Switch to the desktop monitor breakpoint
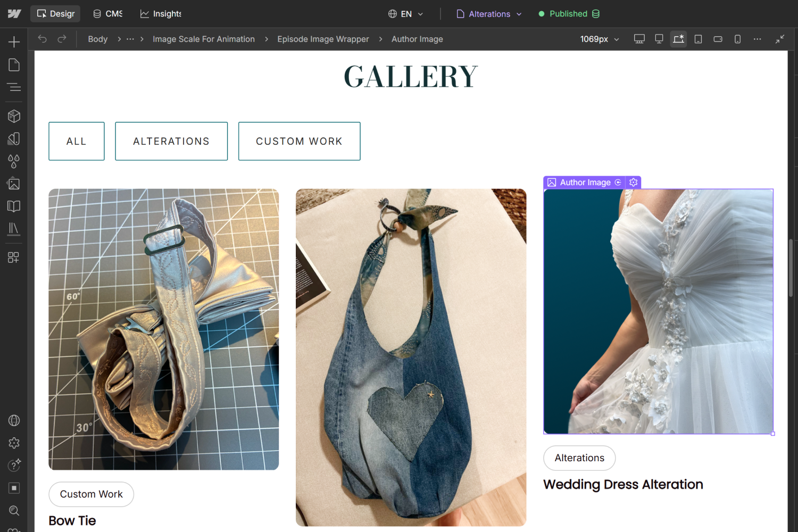Viewport: 798px width, 532px height. point(659,39)
